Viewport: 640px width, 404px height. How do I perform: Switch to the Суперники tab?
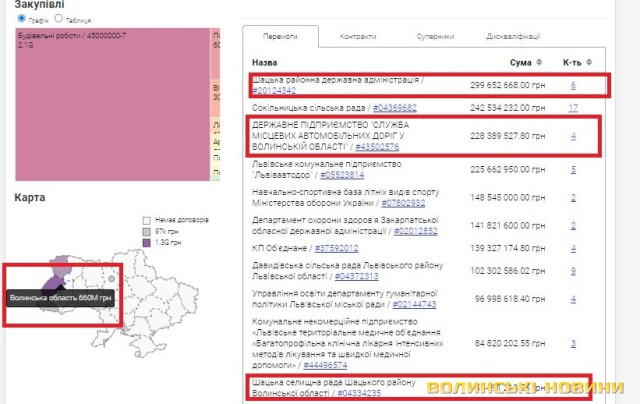[436, 36]
